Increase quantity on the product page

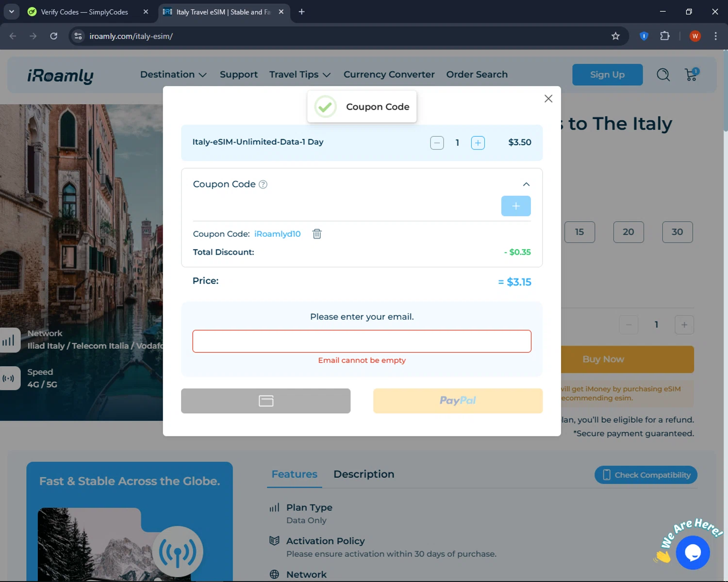tap(684, 324)
